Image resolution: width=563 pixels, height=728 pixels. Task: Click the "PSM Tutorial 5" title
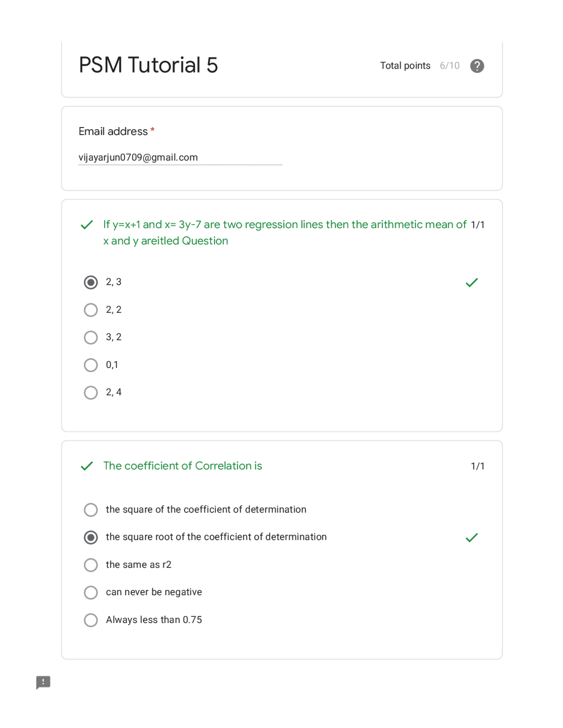click(x=149, y=65)
